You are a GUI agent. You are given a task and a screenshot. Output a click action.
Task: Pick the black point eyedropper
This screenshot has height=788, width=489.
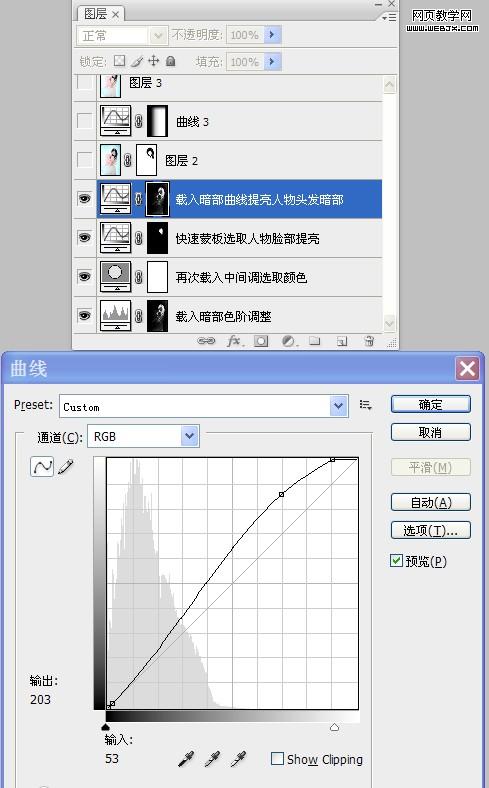pos(186,758)
